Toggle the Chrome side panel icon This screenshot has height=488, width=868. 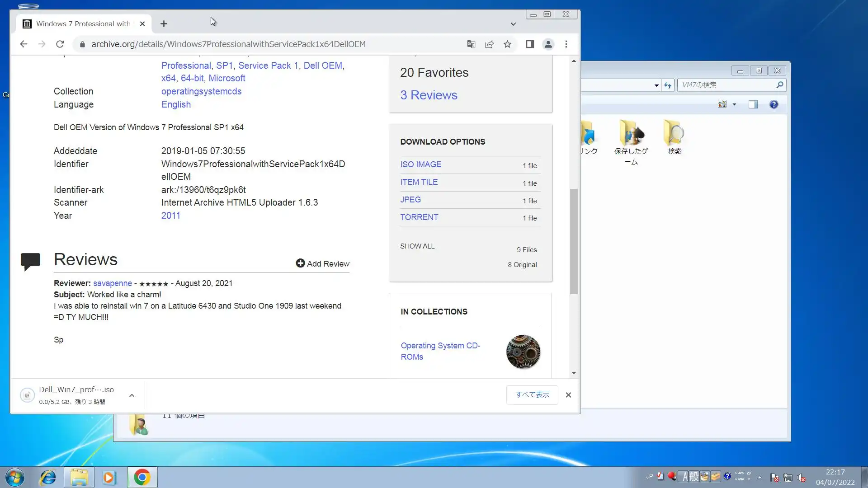tap(530, 44)
